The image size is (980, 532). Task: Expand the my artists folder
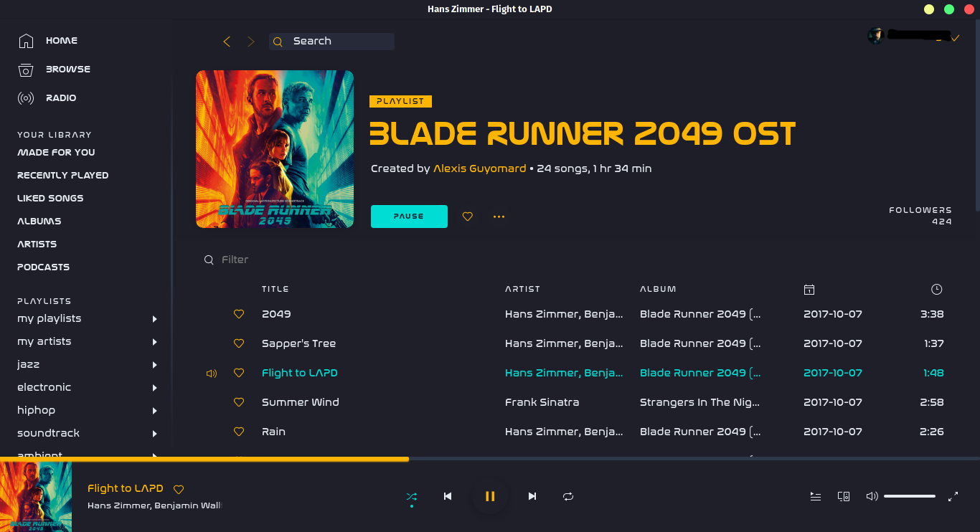[155, 342]
